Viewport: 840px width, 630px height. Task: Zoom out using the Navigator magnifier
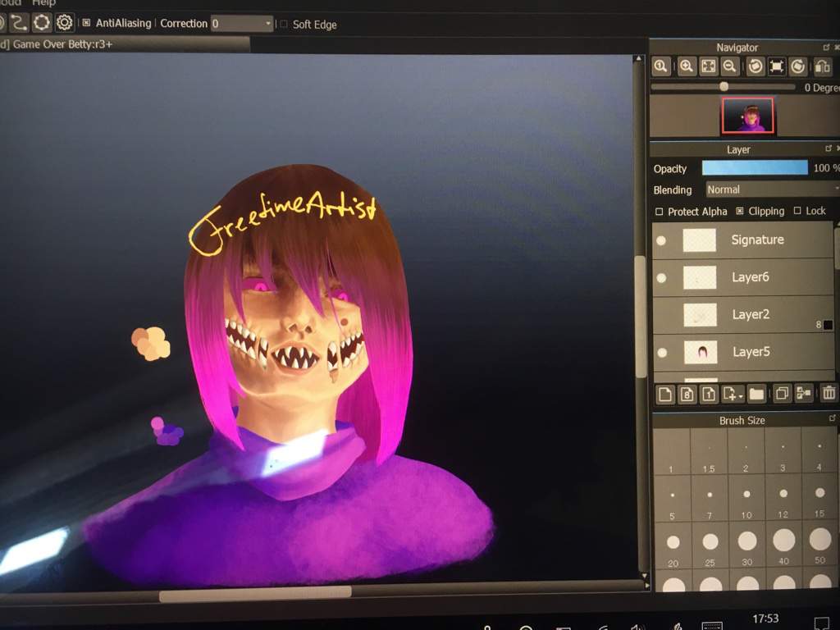pyautogui.click(x=729, y=66)
